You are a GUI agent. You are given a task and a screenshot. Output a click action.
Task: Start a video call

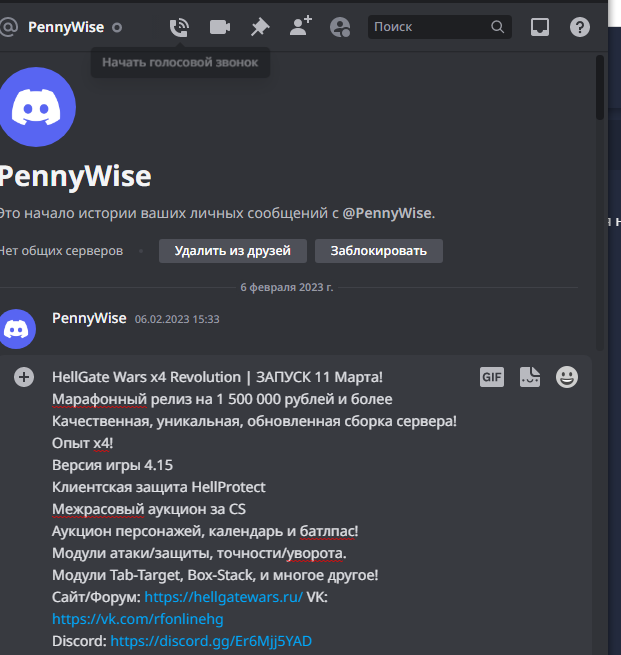click(x=220, y=27)
